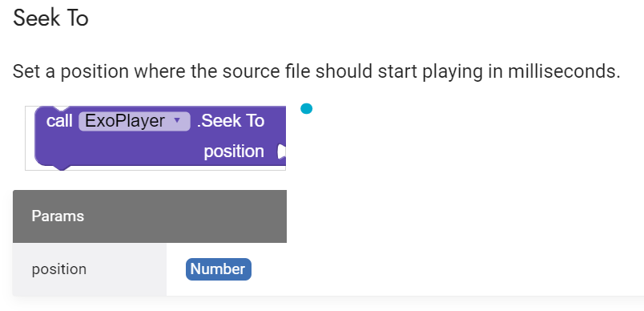Click the top notch of the purple block

61,108
